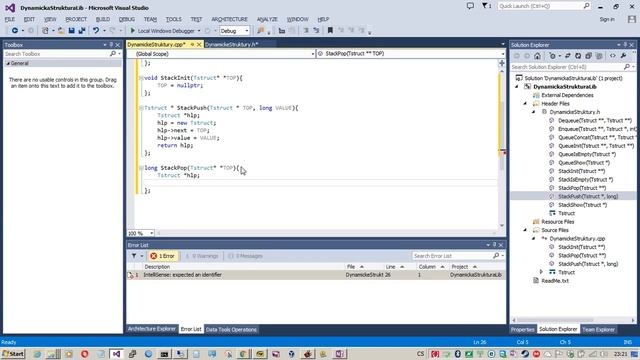Select QueueIsEmpty(Tstruct *) in Solution Explorer
640x360 pixels.
(587, 154)
